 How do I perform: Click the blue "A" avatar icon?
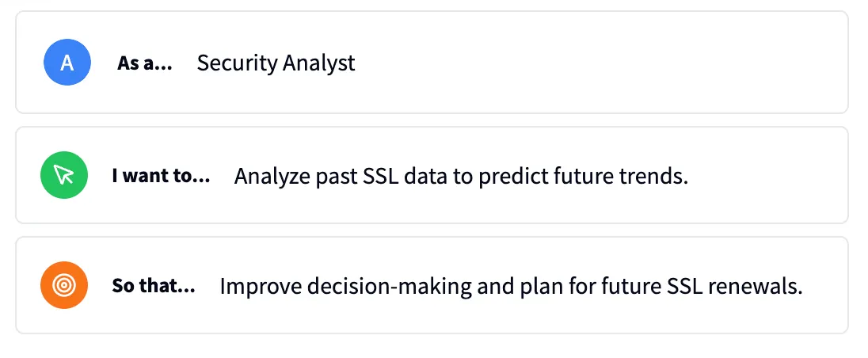coord(67,63)
